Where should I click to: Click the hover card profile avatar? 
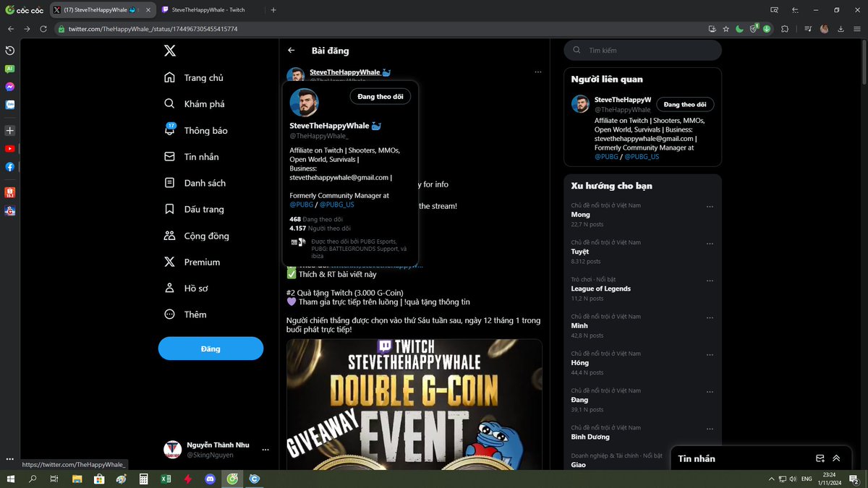304,103
